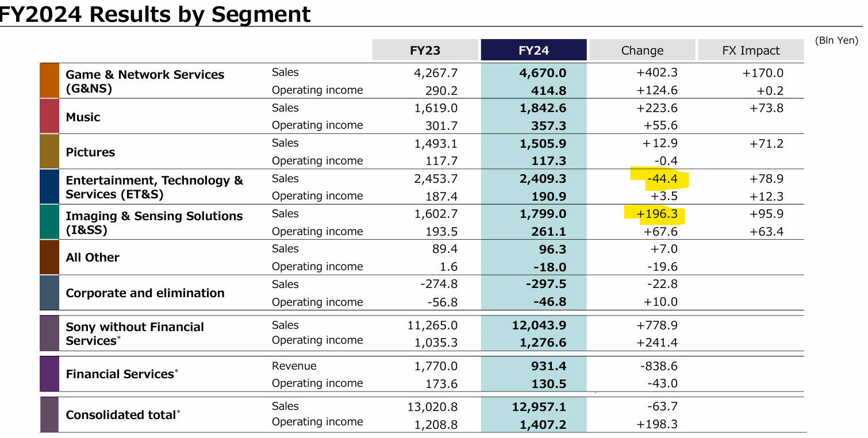
Task: Select "Imaging & Sensing Solutions (I&SS)" label
Action: (x=154, y=223)
